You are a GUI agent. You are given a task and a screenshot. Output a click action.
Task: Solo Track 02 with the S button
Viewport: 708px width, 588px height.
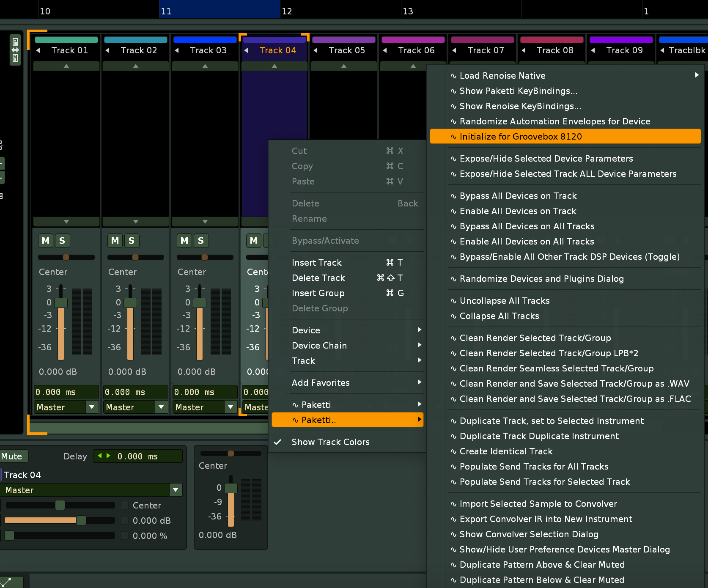click(132, 241)
